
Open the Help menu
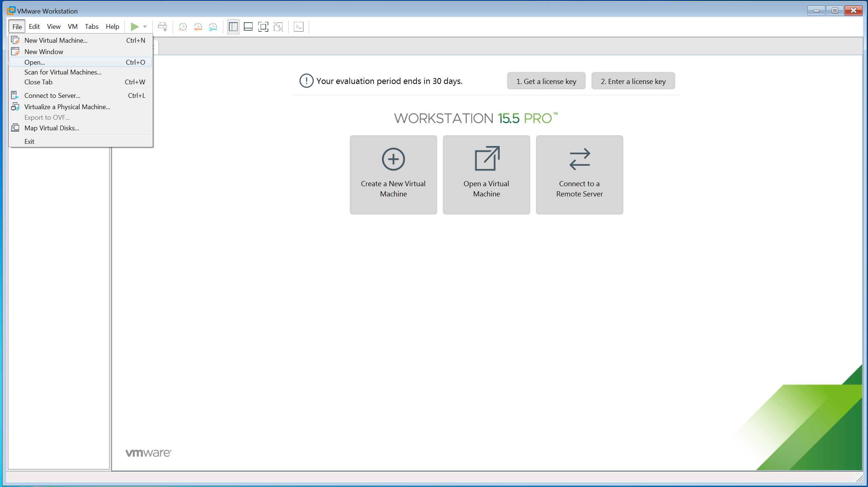click(x=112, y=27)
